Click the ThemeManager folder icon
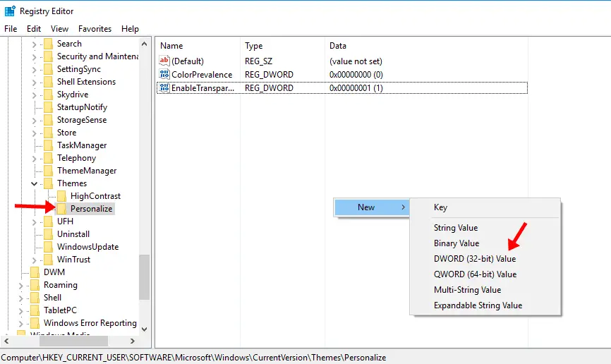Screen dimensions: 611x364 point(48,171)
